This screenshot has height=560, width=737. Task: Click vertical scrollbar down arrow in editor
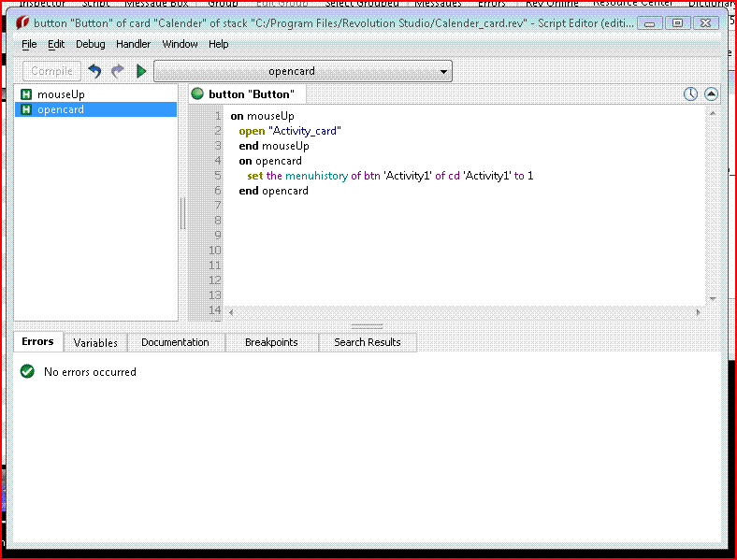point(713,299)
